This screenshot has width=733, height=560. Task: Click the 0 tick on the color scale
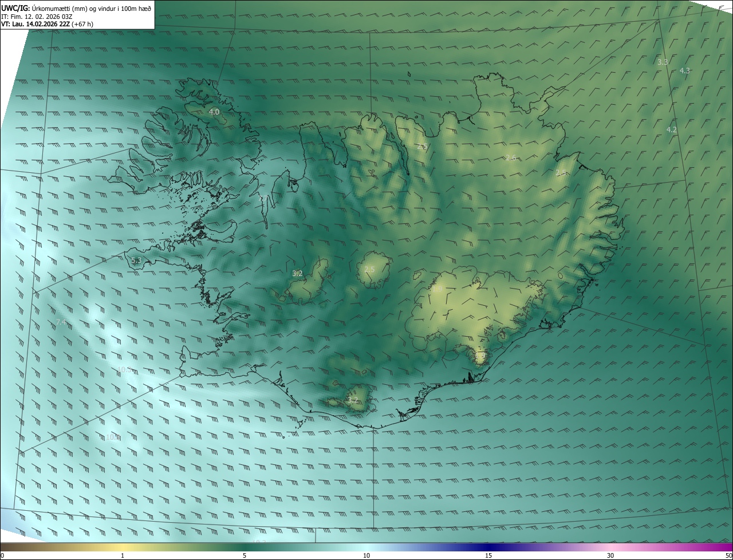point(2,555)
